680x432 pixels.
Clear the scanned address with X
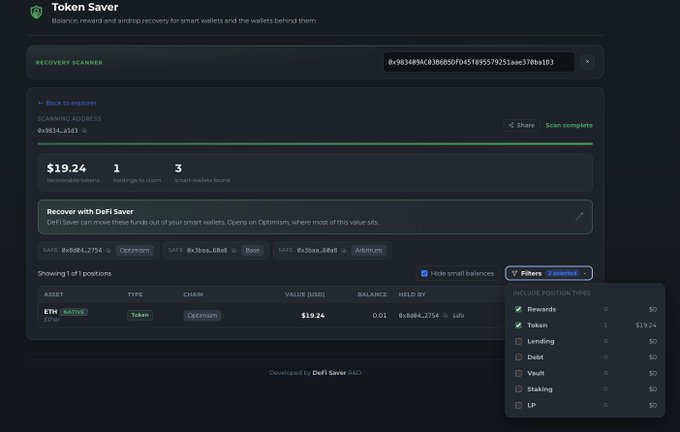click(587, 62)
